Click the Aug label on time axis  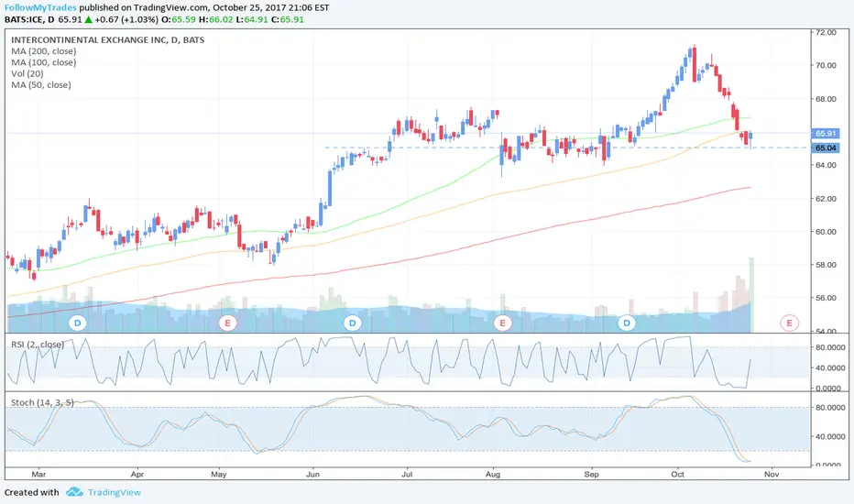click(493, 474)
